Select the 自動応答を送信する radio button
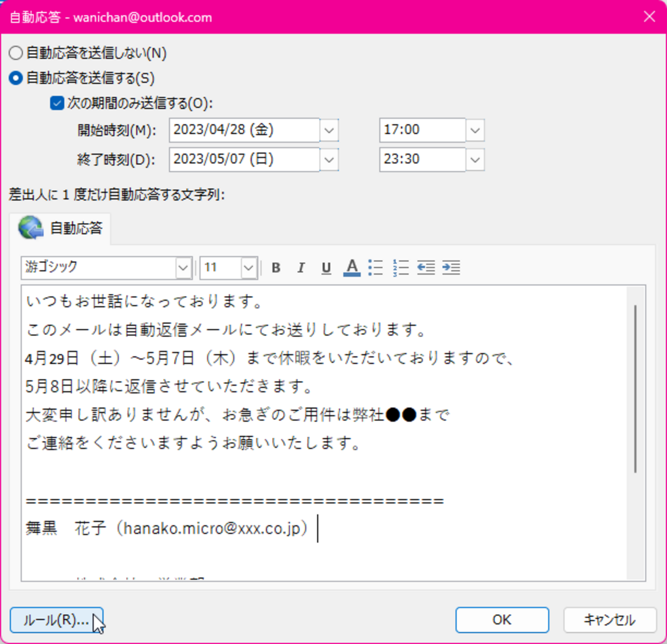Screen dimensions: 667x644 [x=15, y=79]
